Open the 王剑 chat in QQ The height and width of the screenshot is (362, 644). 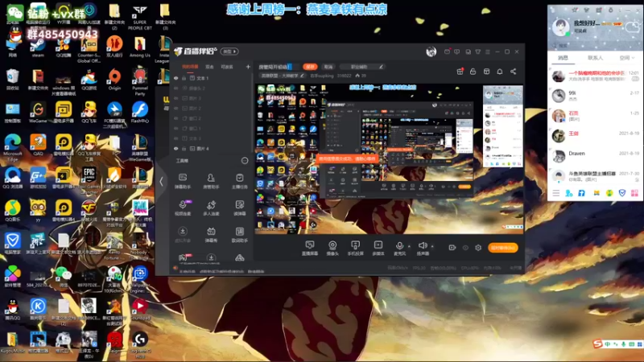point(595,135)
